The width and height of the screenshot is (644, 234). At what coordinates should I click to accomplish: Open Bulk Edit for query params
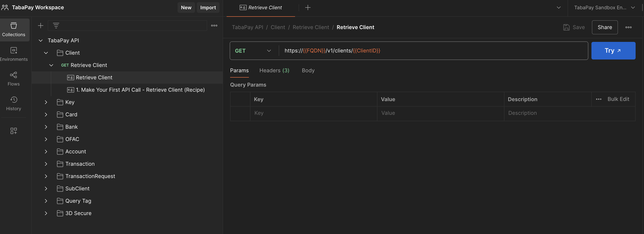coord(618,99)
